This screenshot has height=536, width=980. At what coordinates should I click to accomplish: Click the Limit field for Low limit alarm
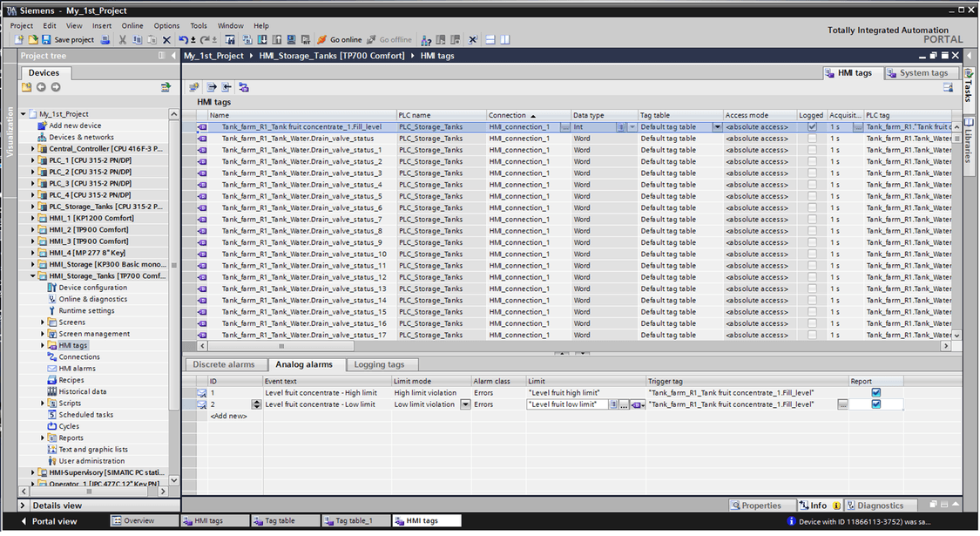pyautogui.click(x=568, y=404)
